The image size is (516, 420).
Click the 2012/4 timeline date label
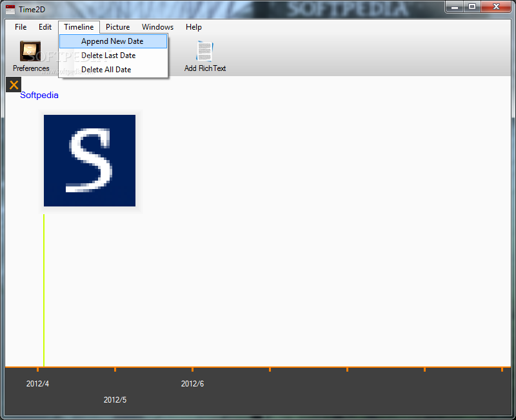point(37,383)
